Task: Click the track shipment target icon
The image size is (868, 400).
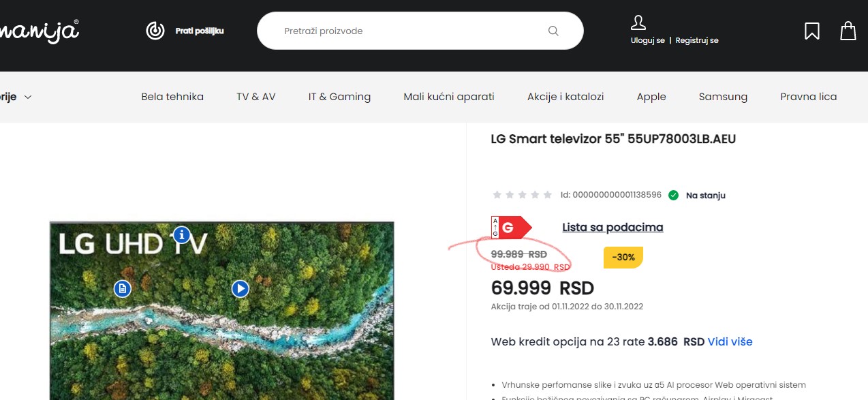Action: [x=155, y=31]
